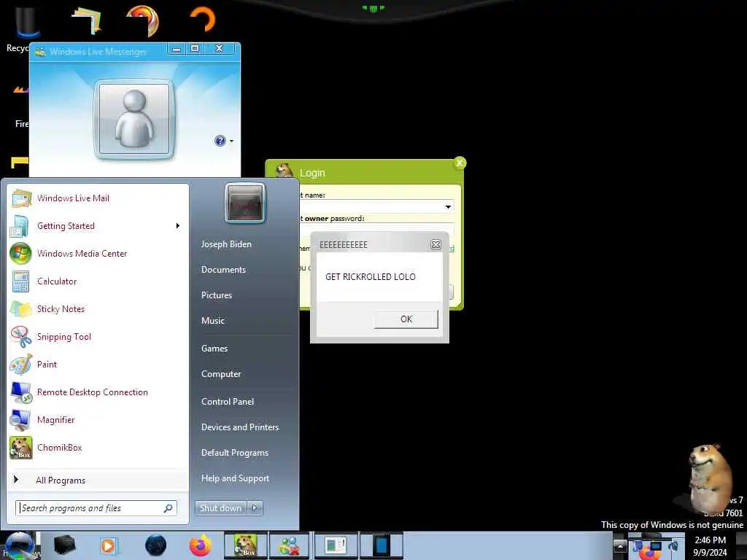This screenshot has width=747, height=560.
Task: Open Games from the Start menu
Action: click(x=214, y=349)
